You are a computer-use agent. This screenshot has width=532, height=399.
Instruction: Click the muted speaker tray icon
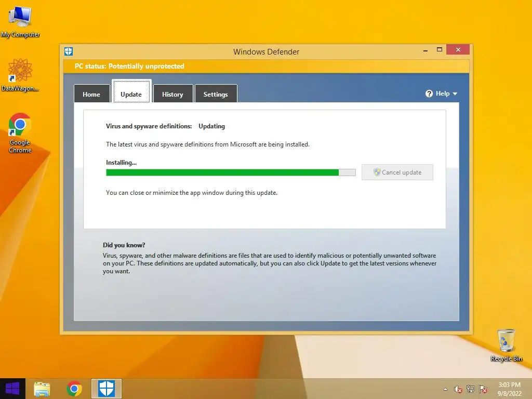[458, 389]
